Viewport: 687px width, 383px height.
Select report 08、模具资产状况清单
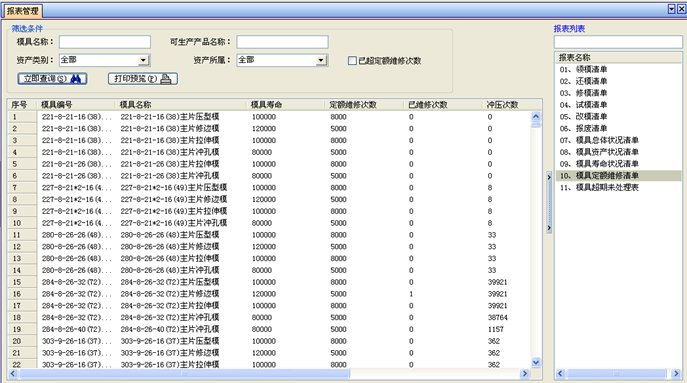pos(599,152)
